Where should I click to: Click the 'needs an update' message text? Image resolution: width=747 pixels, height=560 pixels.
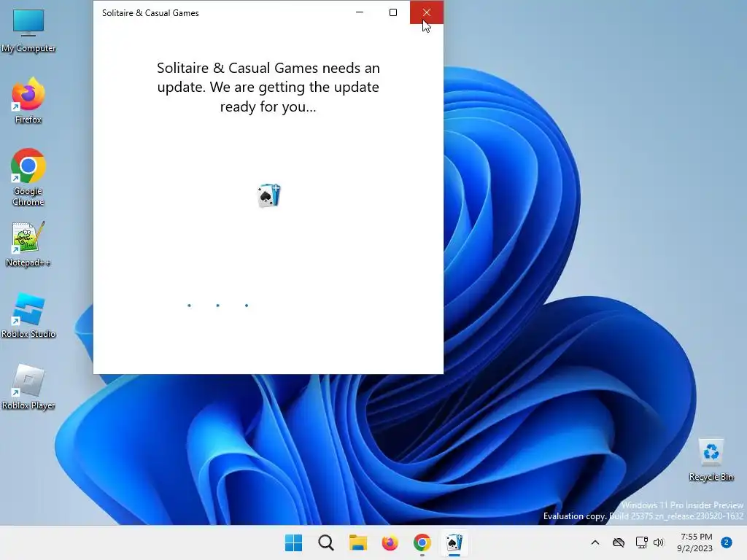coord(268,87)
